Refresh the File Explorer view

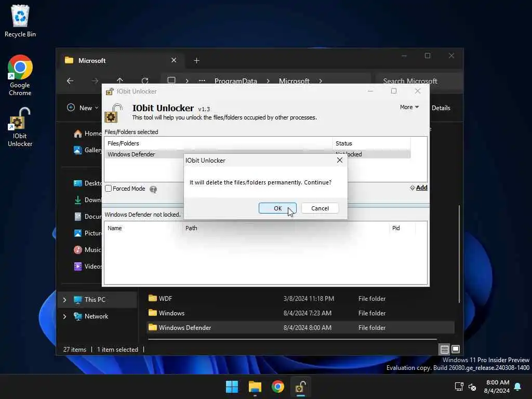pyautogui.click(x=145, y=81)
